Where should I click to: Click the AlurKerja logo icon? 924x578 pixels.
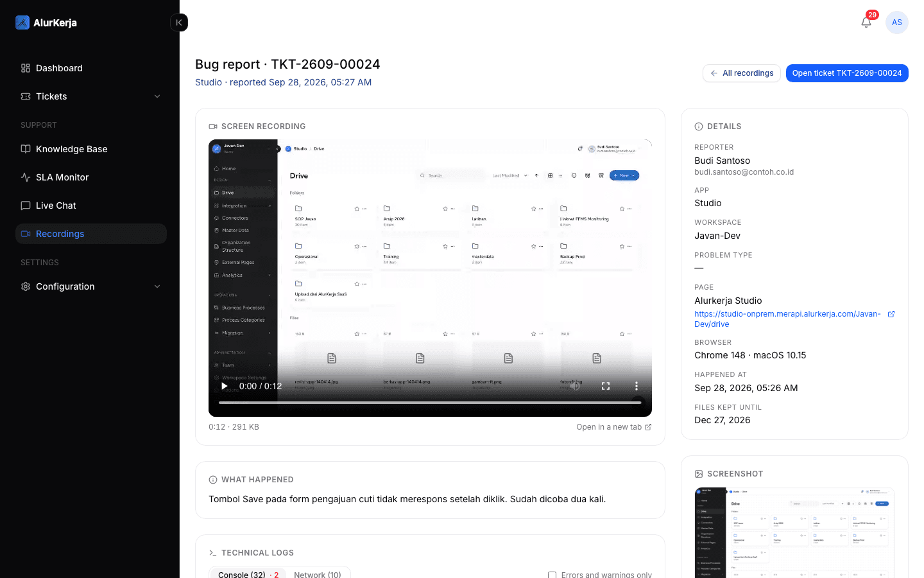pyautogui.click(x=22, y=22)
